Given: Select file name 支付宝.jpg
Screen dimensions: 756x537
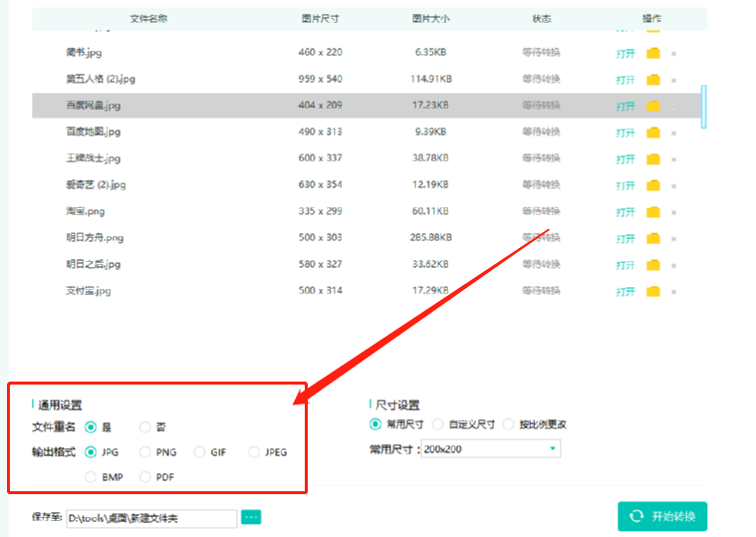Looking at the screenshot, I should (89, 291).
